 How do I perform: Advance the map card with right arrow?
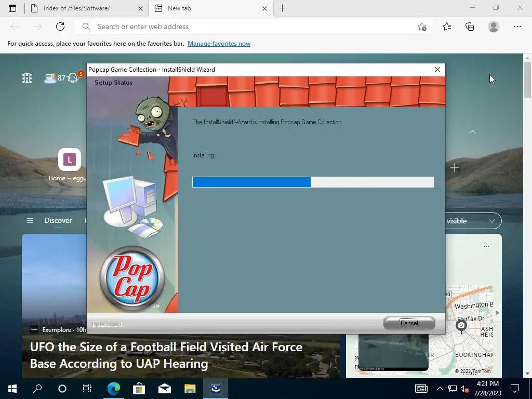click(x=497, y=312)
